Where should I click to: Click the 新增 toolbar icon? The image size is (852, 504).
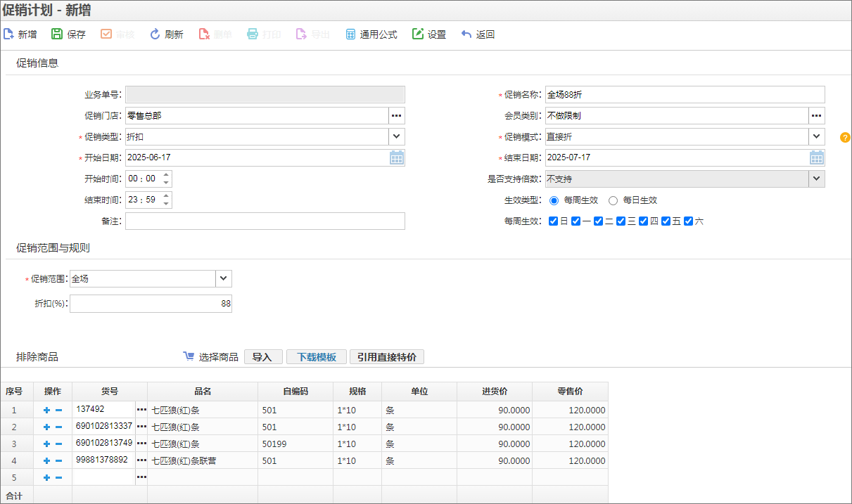(9, 34)
